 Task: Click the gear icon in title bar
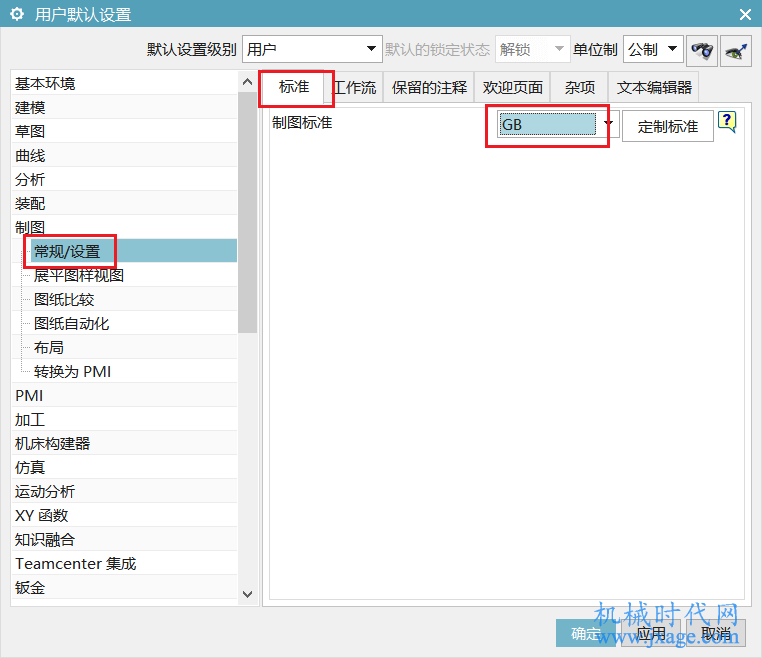[x=17, y=14]
